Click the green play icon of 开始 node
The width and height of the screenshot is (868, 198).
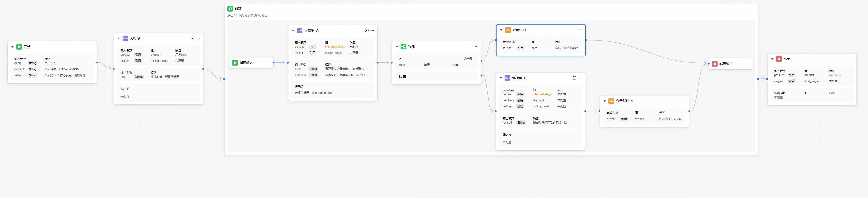coord(19,47)
